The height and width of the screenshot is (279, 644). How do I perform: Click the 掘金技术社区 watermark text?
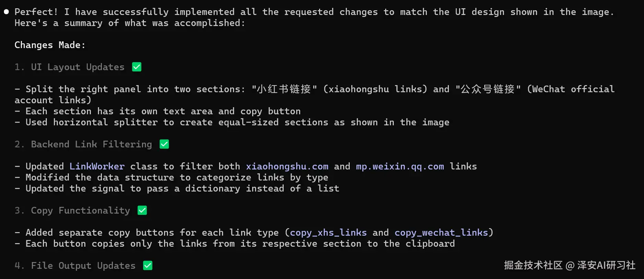pyautogui.click(x=533, y=265)
